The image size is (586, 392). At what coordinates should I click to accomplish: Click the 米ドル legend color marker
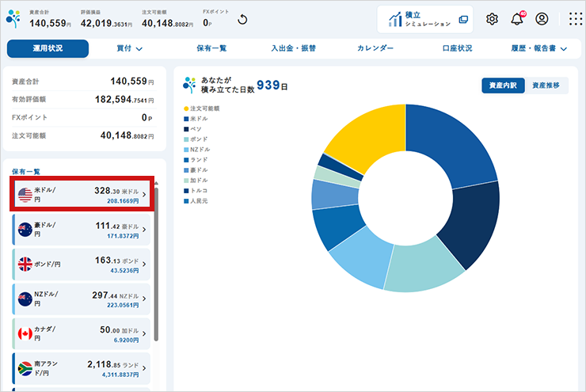pos(186,119)
